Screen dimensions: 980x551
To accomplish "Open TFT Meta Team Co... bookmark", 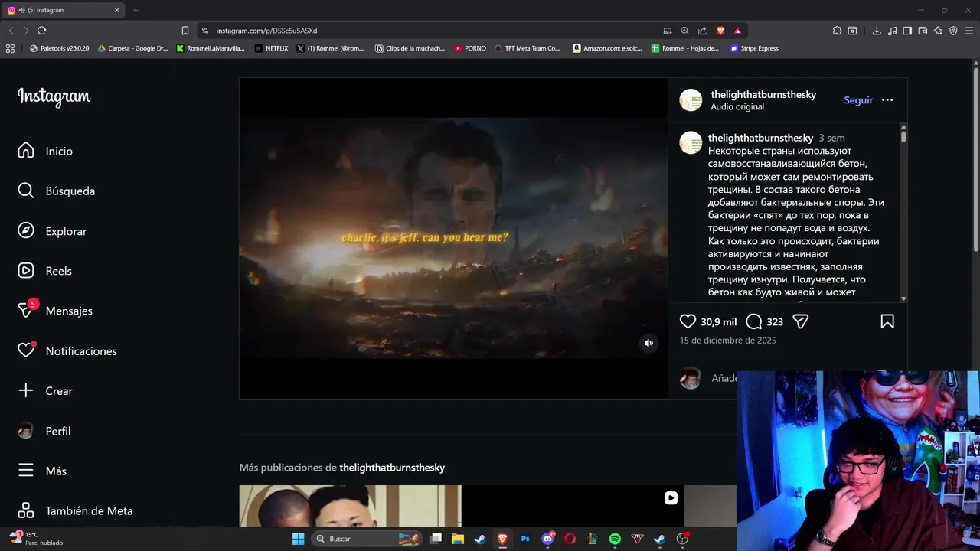I will [x=527, y=48].
